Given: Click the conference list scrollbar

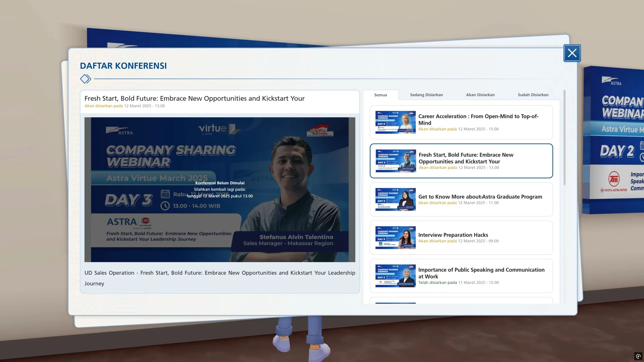Looking at the screenshot, I should (565, 138).
